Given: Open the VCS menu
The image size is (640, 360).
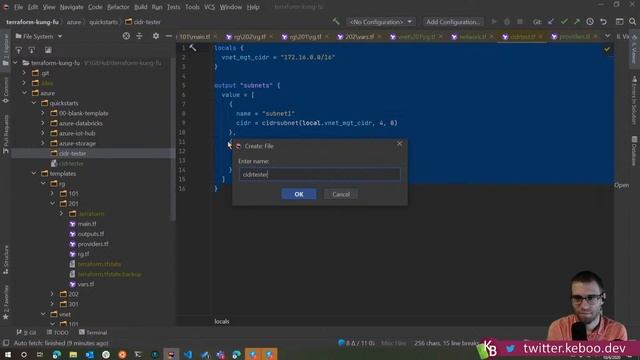Looking at the screenshot, I should click(209, 7).
